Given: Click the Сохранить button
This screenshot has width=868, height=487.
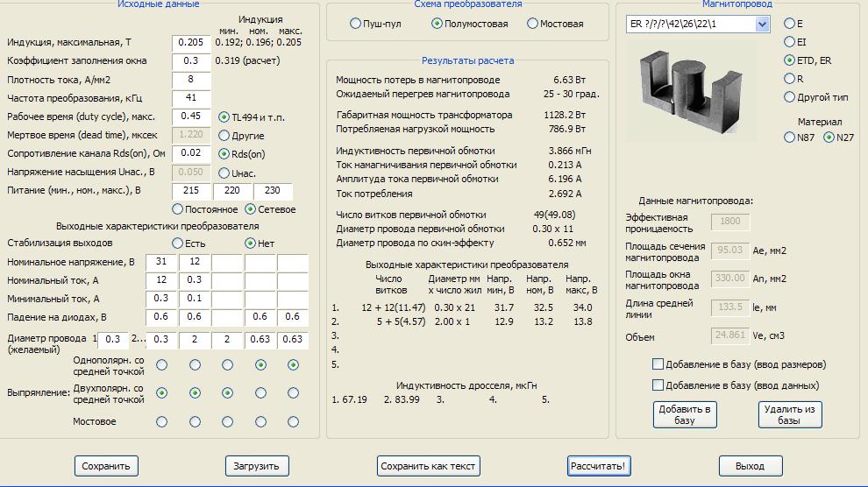Looking at the screenshot, I should [106, 466].
